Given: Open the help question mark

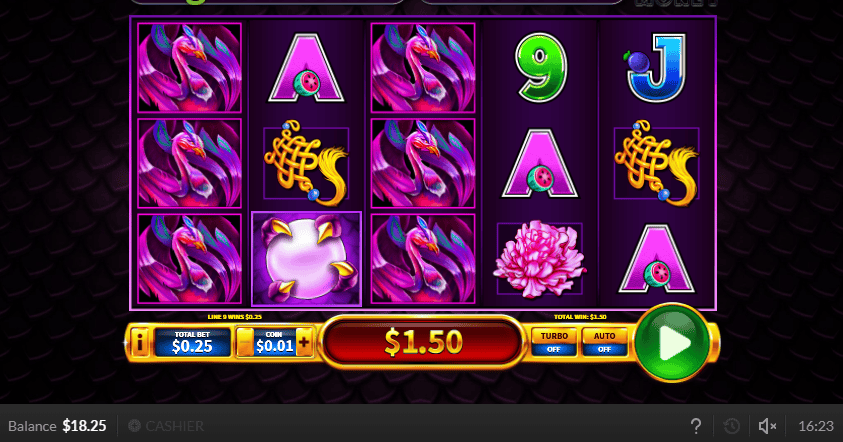Looking at the screenshot, I should click(x=696, y=426).
